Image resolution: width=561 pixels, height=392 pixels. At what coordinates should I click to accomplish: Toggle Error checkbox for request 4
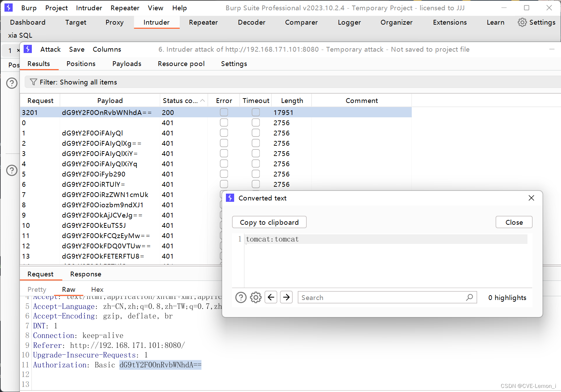tap(224, 164)
